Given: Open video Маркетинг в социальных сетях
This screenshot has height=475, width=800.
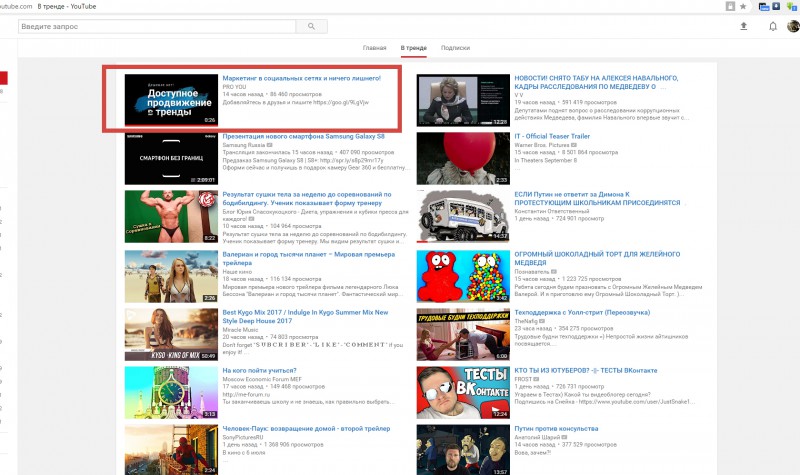Looking at the screenshot, I should pos(302,79).
